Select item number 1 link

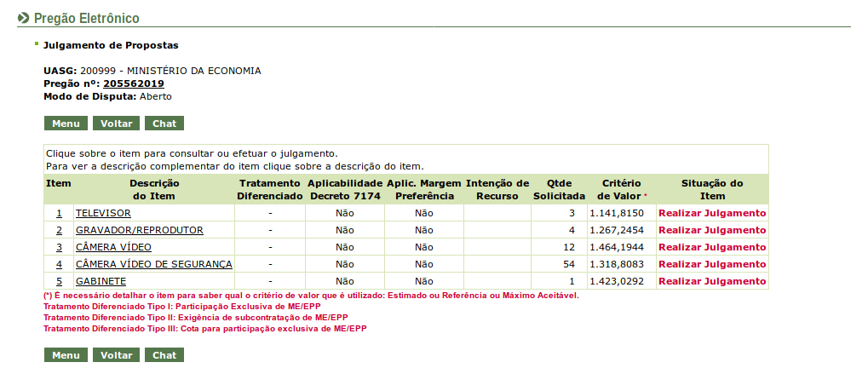click(x=59, y=213)
